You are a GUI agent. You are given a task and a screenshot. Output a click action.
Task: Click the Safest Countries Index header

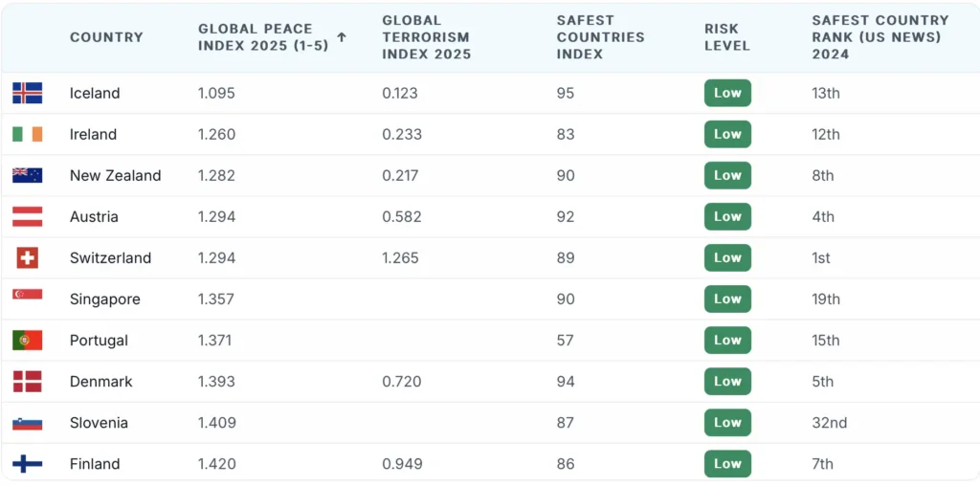coord(600,37)
